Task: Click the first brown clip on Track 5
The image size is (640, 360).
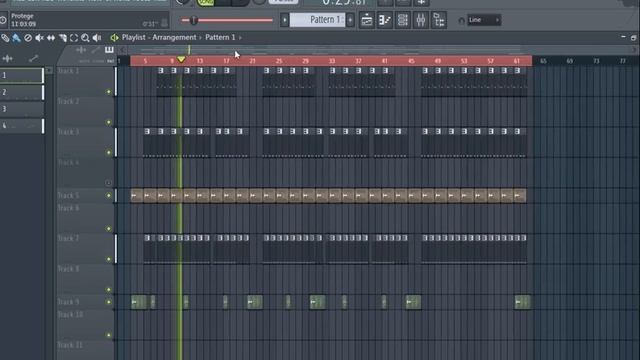Action: [137, 196]
